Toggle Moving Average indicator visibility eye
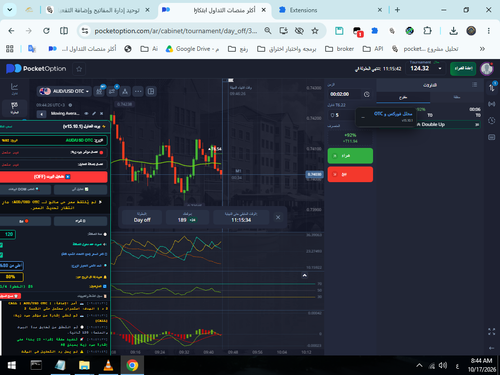The height and width of the screenshot is (375, 500). coord(86,114)
